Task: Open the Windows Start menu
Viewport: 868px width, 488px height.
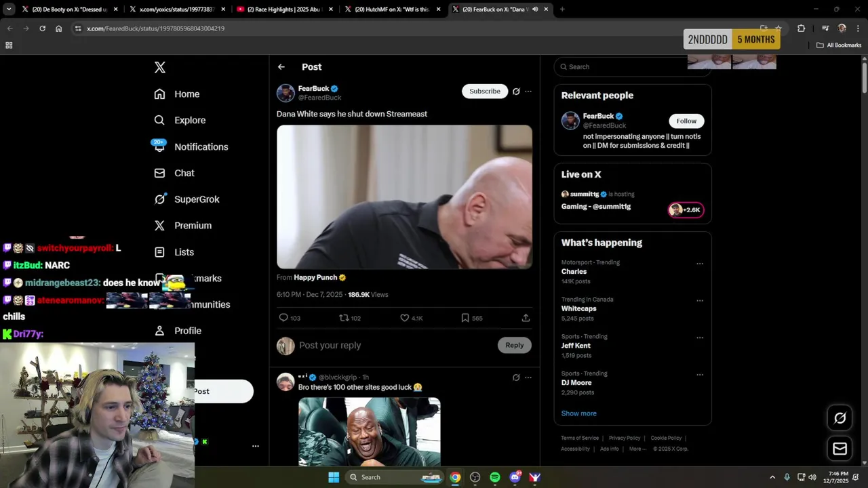Action: click(334, 477)
